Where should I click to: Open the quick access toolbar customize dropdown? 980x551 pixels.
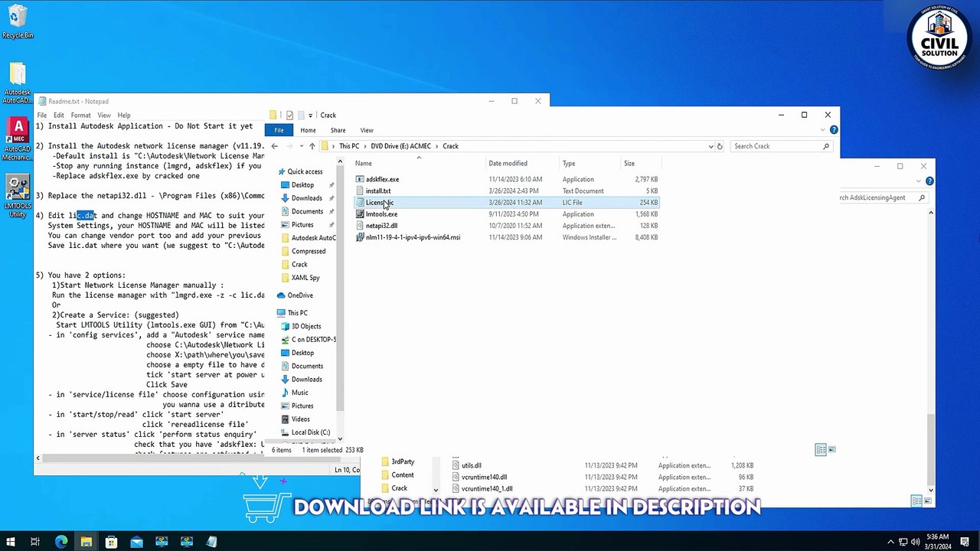[310, 116]
